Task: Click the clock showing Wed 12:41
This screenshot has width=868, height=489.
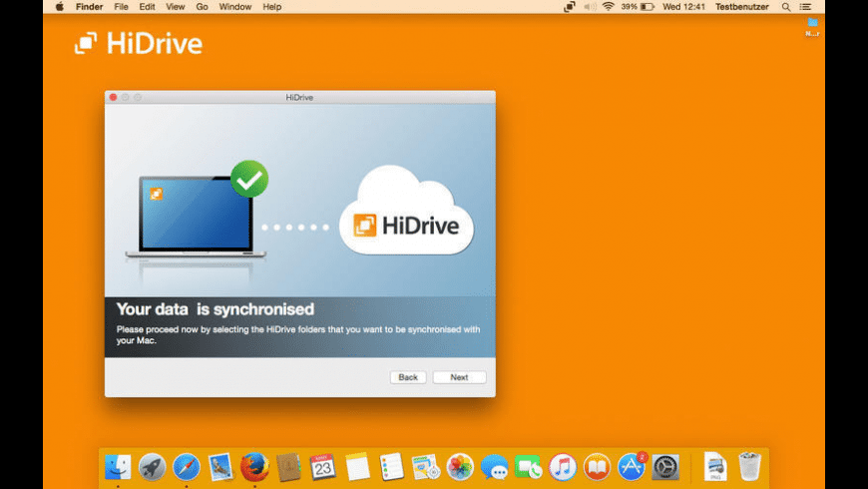Action: [683, 7]
